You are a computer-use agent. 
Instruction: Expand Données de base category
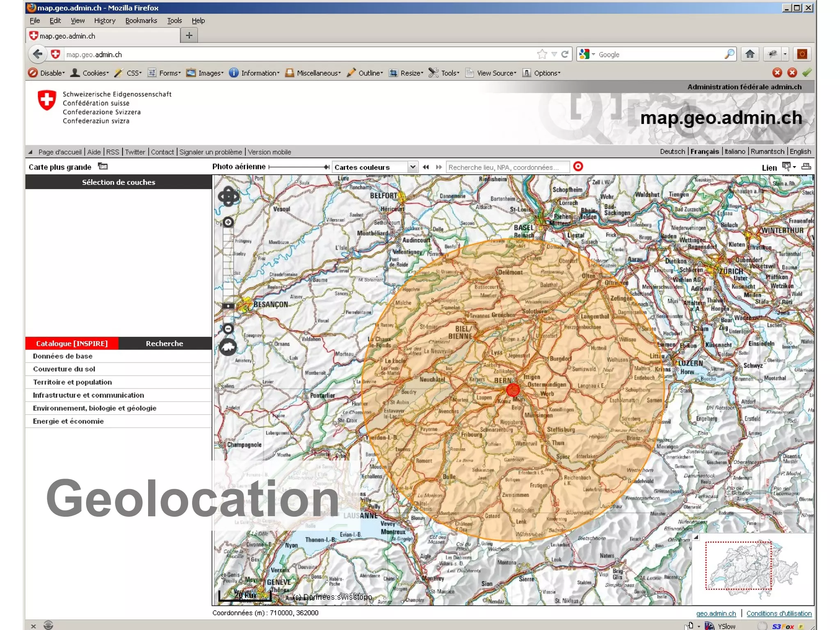[x=119, y=356]
